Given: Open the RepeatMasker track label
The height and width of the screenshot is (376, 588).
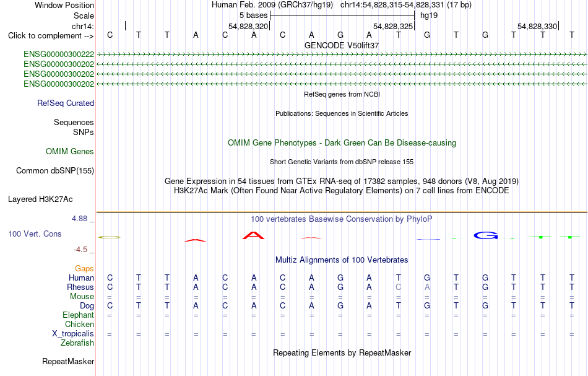Looking at the screenshot, I should tap(68, 361).
